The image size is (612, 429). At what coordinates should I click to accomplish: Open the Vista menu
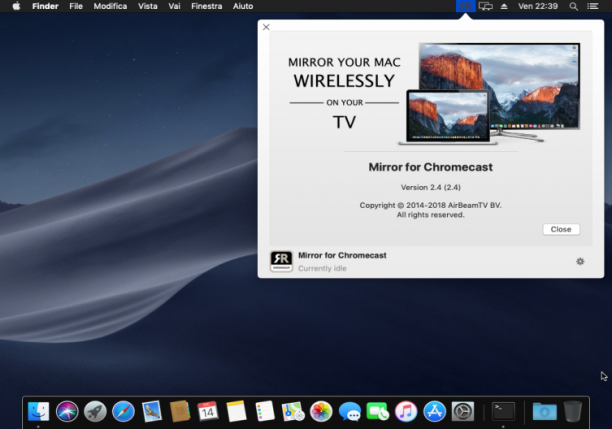pyautogui.click(x=148, y=6)
